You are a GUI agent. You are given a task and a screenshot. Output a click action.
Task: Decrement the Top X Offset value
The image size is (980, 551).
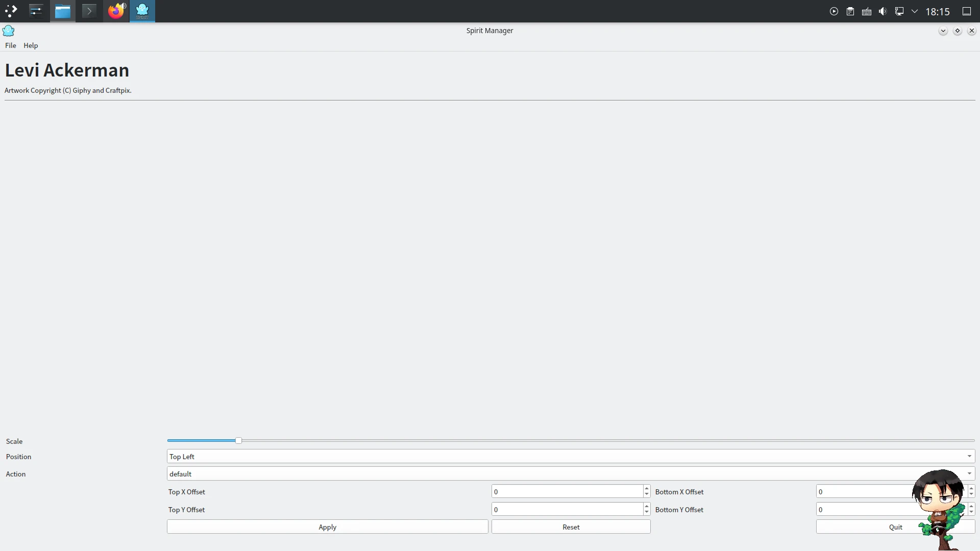[x=647, y=494]
